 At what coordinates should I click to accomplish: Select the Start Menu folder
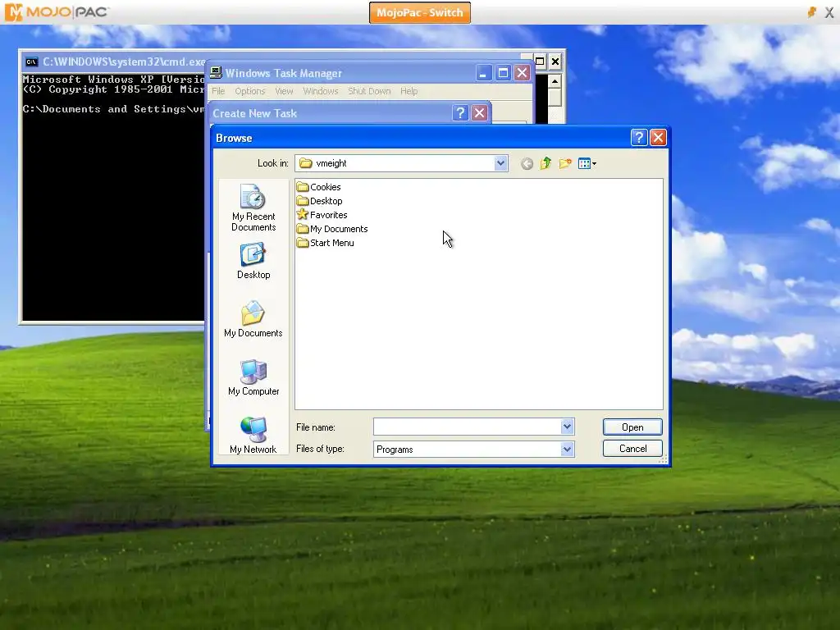tap(325, 243)
